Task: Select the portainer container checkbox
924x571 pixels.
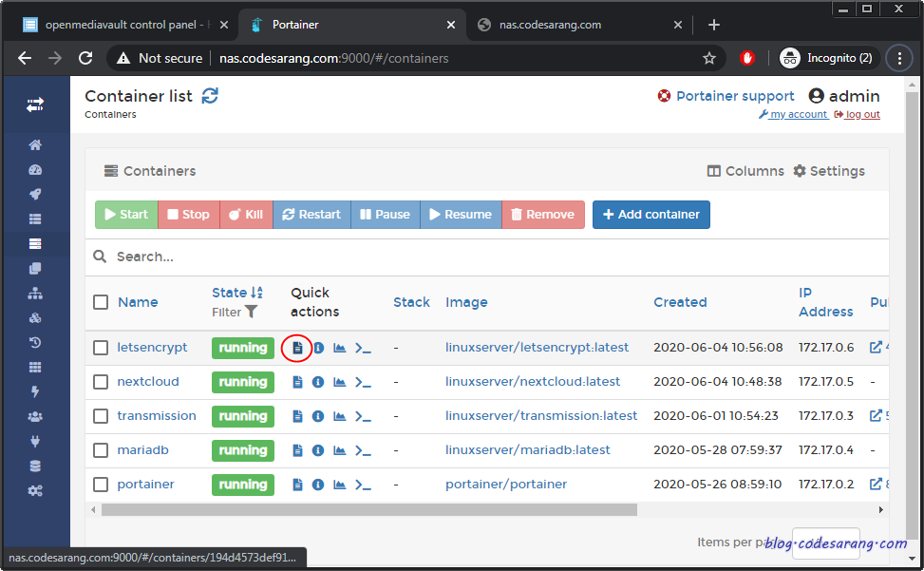Action: [101, 485]
